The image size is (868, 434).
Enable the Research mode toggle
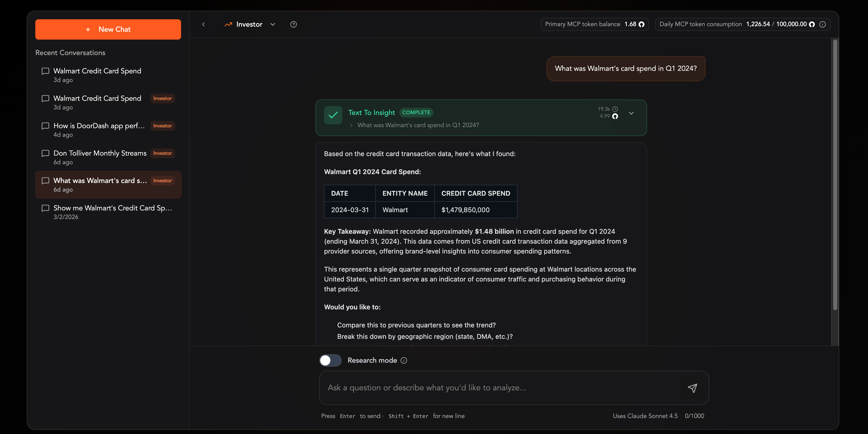pos(330,360)
